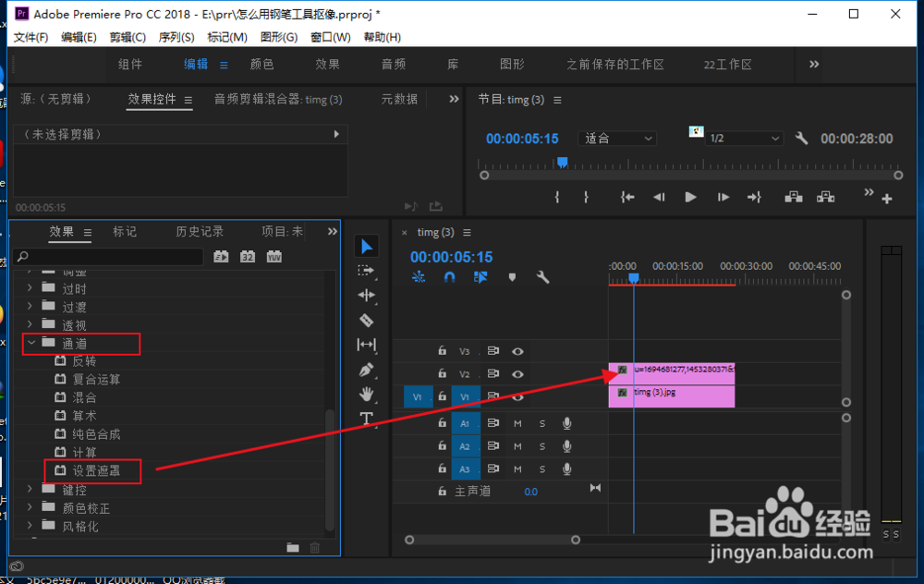Open the program monitor button editor plus
This screenshot has width=924, height=584.
pos(887,200)
